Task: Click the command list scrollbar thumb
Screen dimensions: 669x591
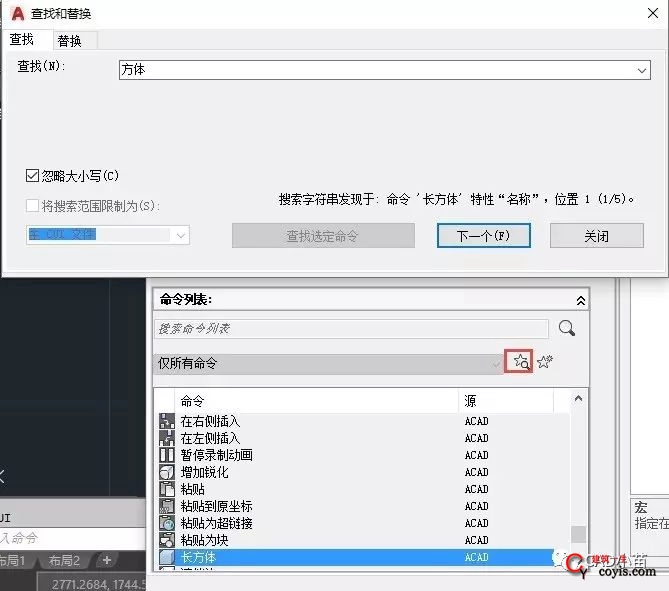Action: click(x=578, y=534)
